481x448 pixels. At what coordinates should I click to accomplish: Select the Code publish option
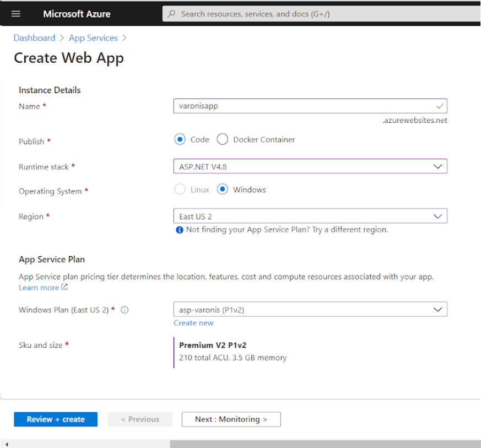(x=180, y=139)
